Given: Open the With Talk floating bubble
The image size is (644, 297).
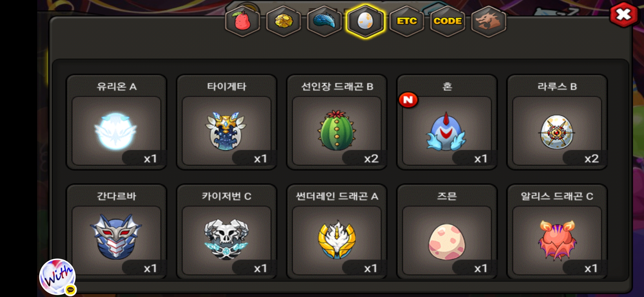Looking at the screenshot, I should coord(58,277).
